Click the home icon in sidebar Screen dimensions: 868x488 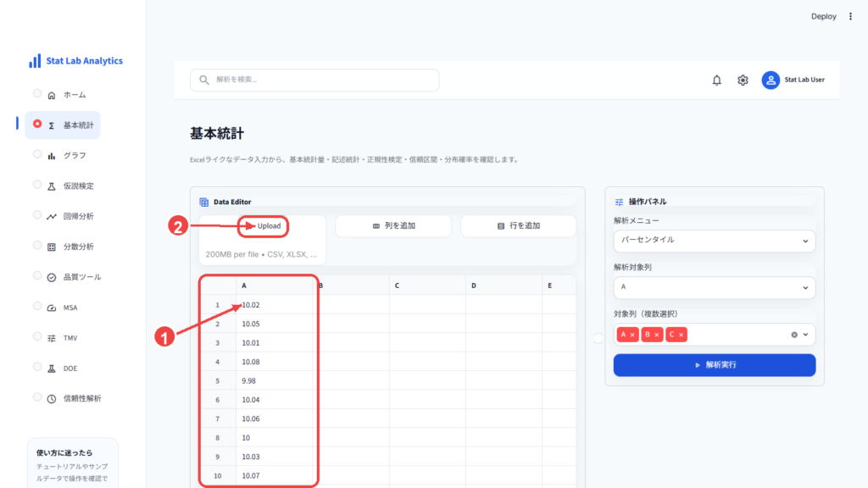(52, 95)
